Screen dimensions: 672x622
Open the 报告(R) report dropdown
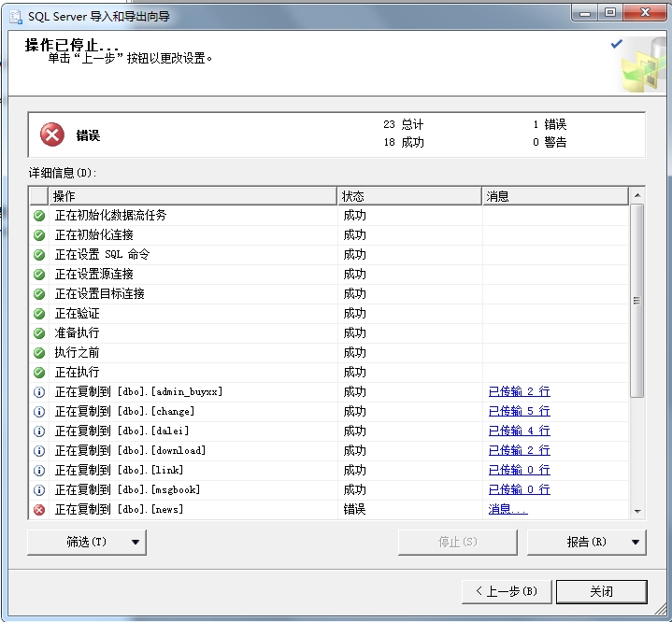587,542
